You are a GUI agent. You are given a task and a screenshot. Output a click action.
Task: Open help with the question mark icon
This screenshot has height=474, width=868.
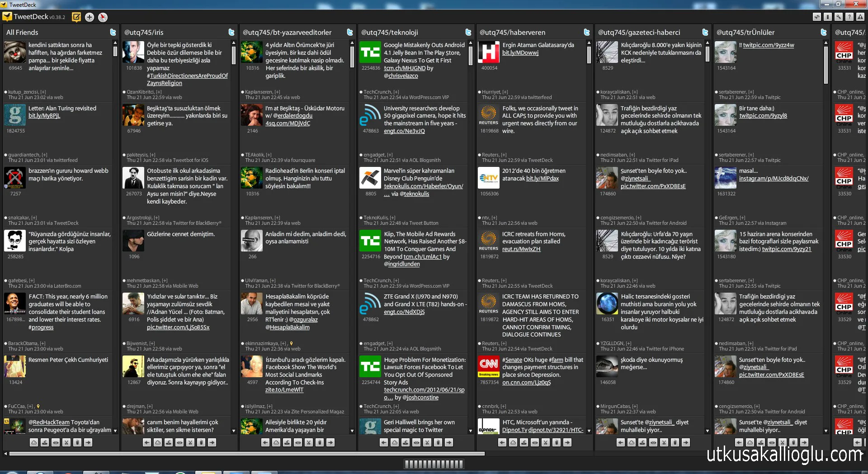[849, 17]
